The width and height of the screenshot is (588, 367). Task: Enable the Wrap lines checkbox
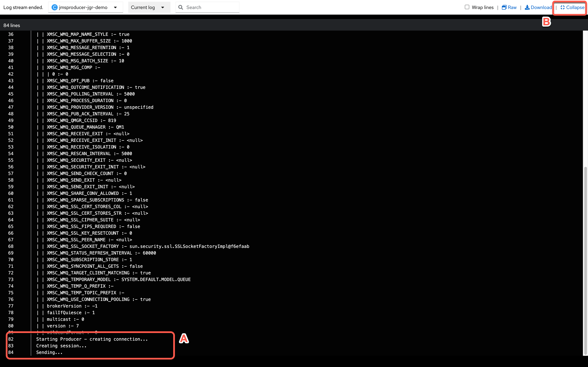(x=467, y=7)
